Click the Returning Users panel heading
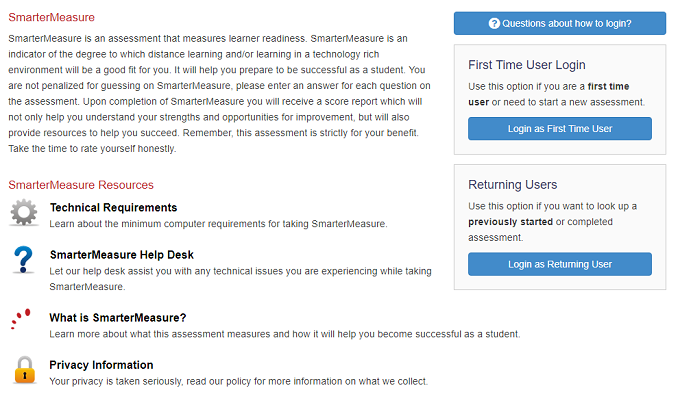 point(512,185)
